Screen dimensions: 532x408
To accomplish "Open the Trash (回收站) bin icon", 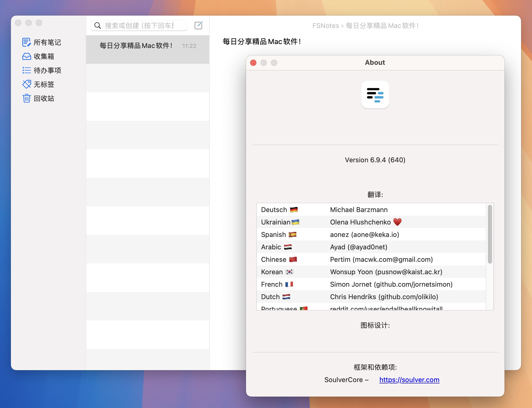I will point(26,98).
